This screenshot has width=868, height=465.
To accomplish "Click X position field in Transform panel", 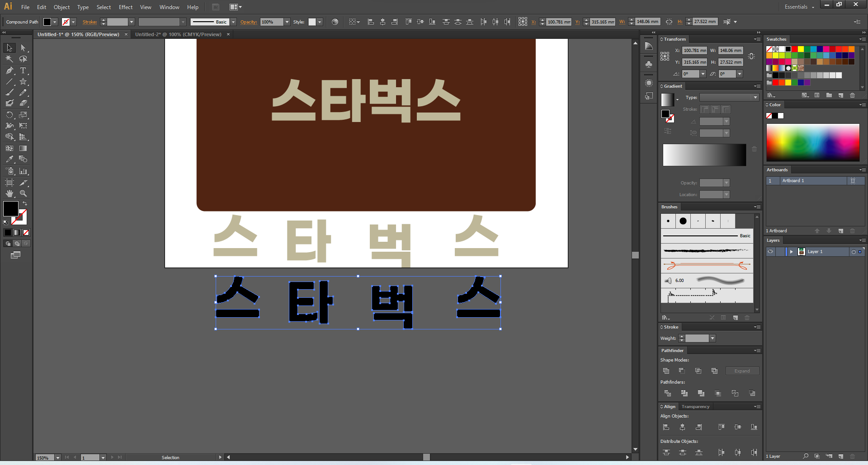I will coord(694,51).
